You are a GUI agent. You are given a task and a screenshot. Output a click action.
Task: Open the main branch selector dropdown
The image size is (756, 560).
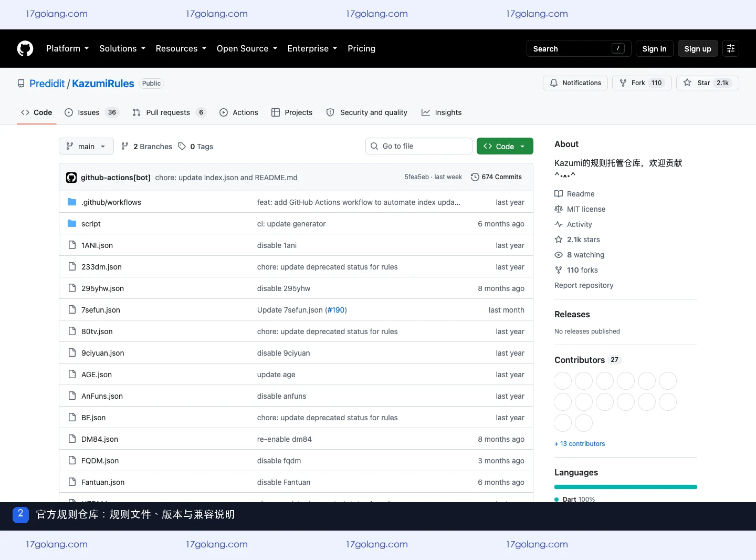pos(86,146)
